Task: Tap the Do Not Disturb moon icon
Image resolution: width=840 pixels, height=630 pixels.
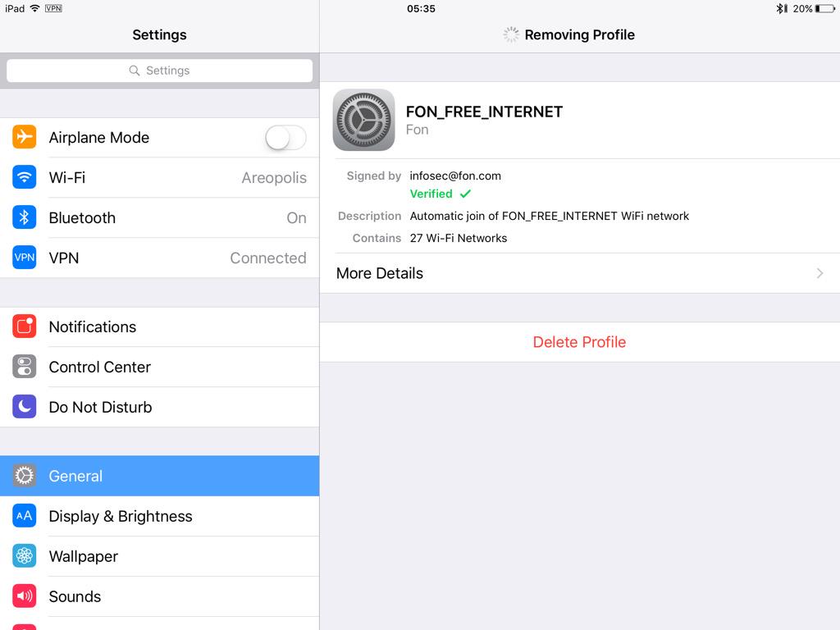Action: pos(24,407)
